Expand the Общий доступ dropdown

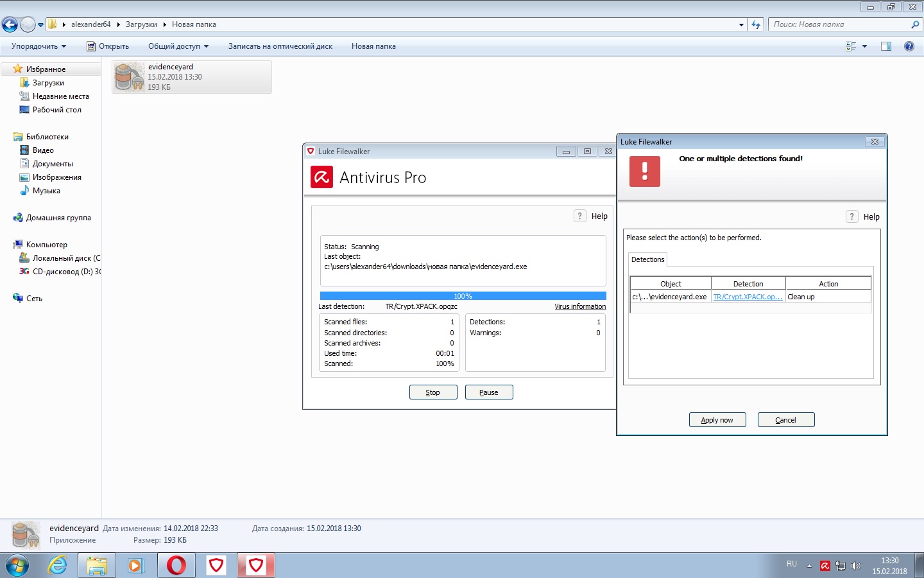[x=178, y=46]
